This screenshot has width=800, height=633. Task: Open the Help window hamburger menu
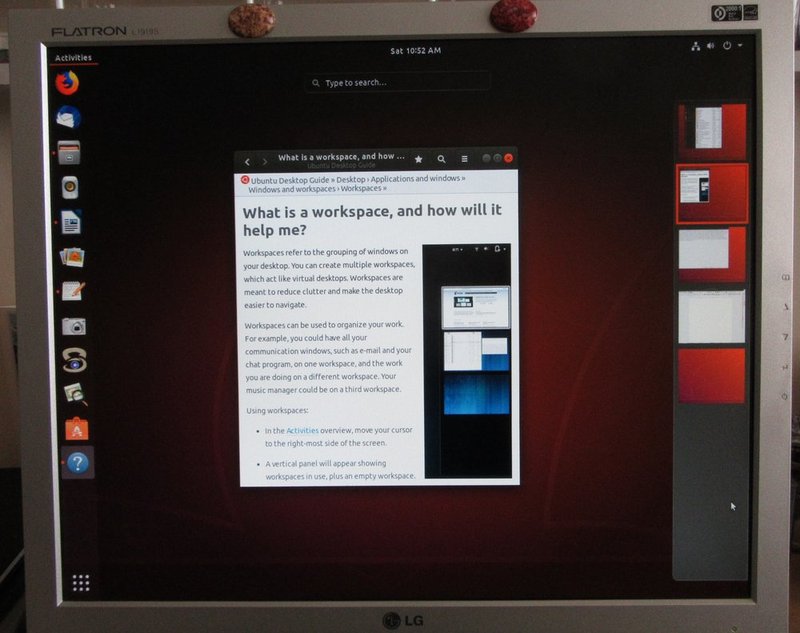click(464, 159)
